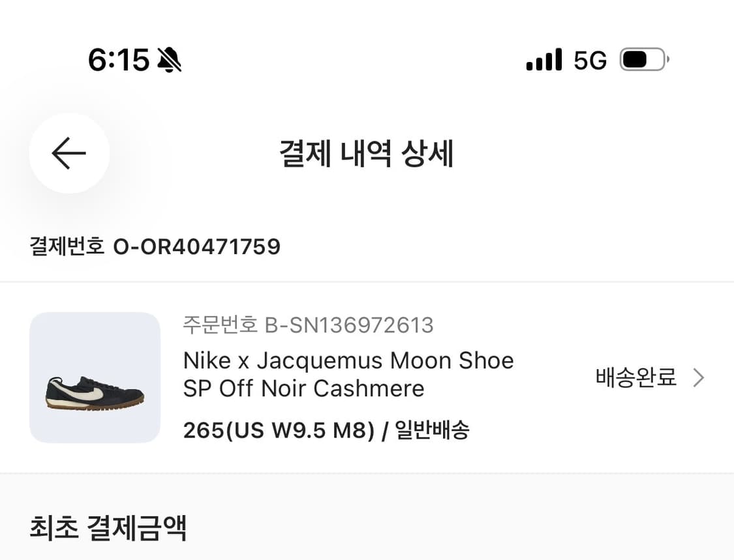Tap the 배송완료 delivery status text
This screenshot has height=560, width=734.
click(635, 377)
